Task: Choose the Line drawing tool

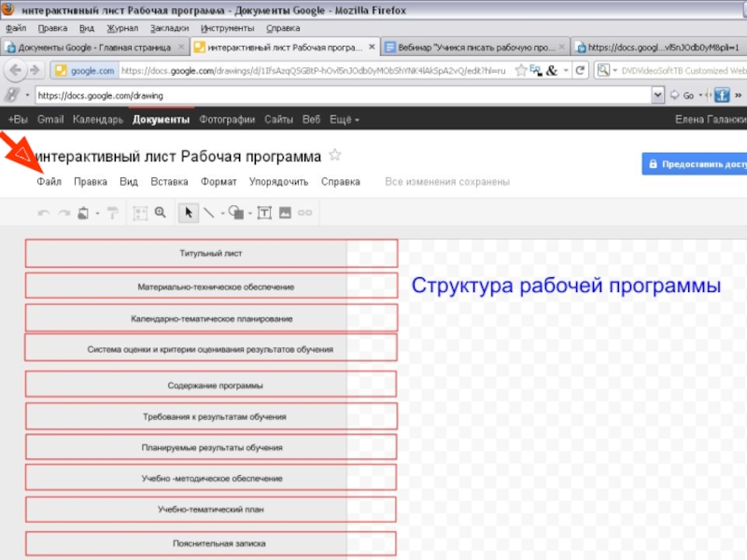Action: coord(209,213)
